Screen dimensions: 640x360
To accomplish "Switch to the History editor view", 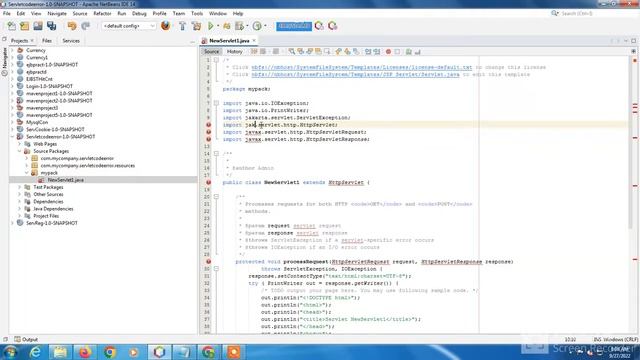I will click(235, 51).
